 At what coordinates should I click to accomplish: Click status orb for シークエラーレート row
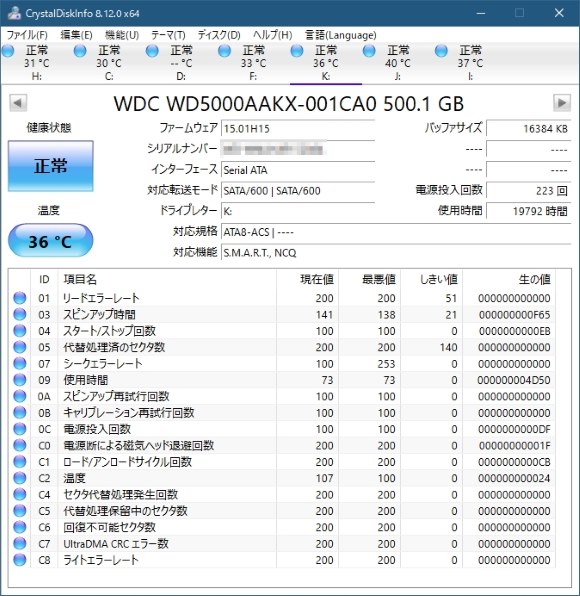[x=20, y=363]
